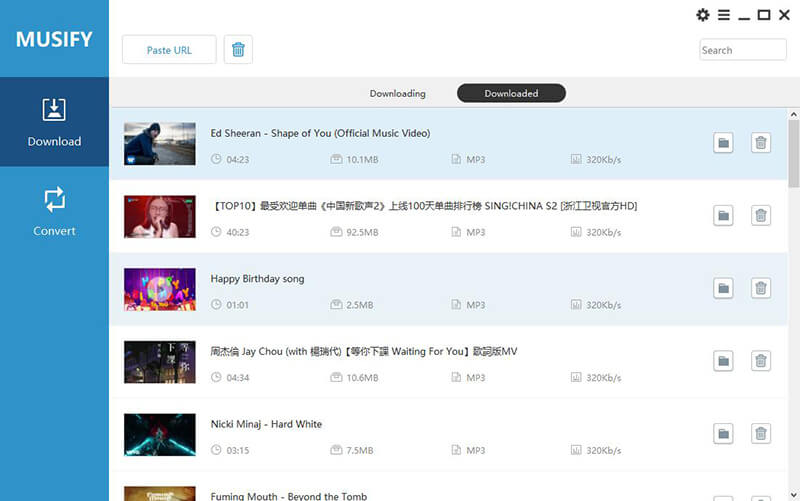Delete Jay Chou Waiting For You item
Viewport: 800px width, 501px height.
click(761, 361)
